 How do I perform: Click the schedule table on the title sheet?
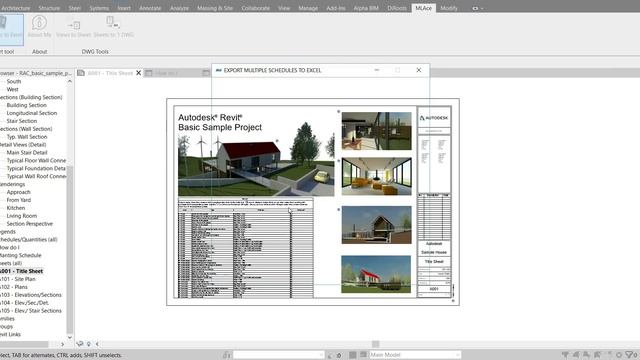click(246, 248)
